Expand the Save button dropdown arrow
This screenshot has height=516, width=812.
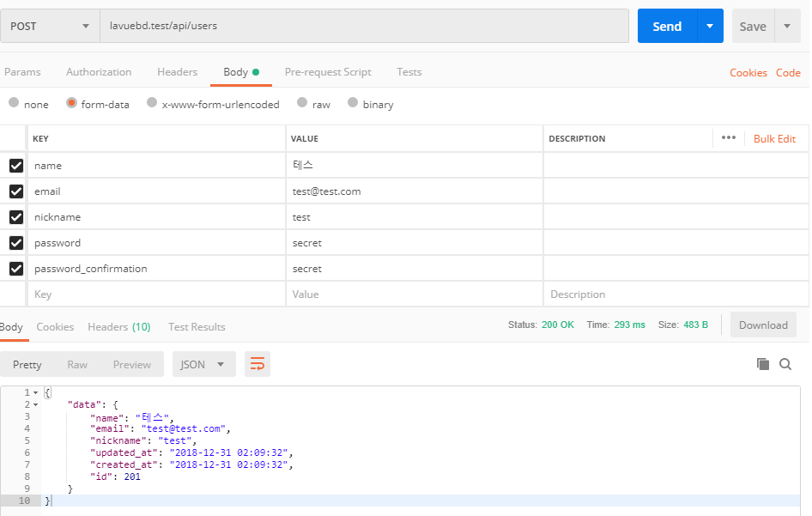(x=787, y=26)
